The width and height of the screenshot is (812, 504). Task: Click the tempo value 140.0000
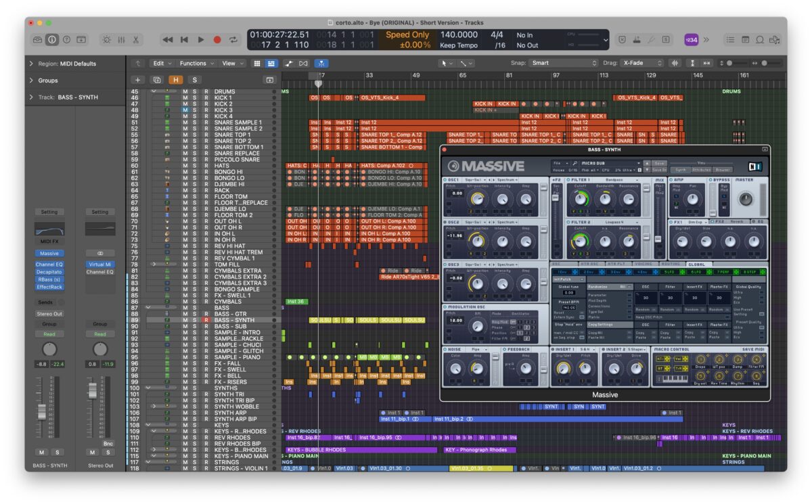click(x=459, y=35)
